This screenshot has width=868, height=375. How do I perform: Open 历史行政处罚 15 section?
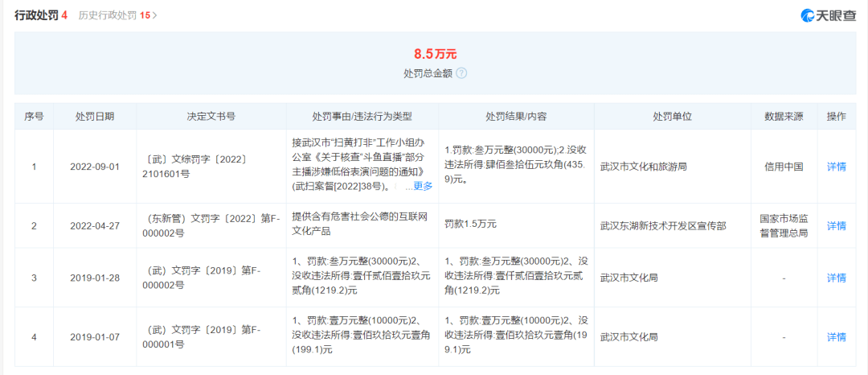click(117, 15)
